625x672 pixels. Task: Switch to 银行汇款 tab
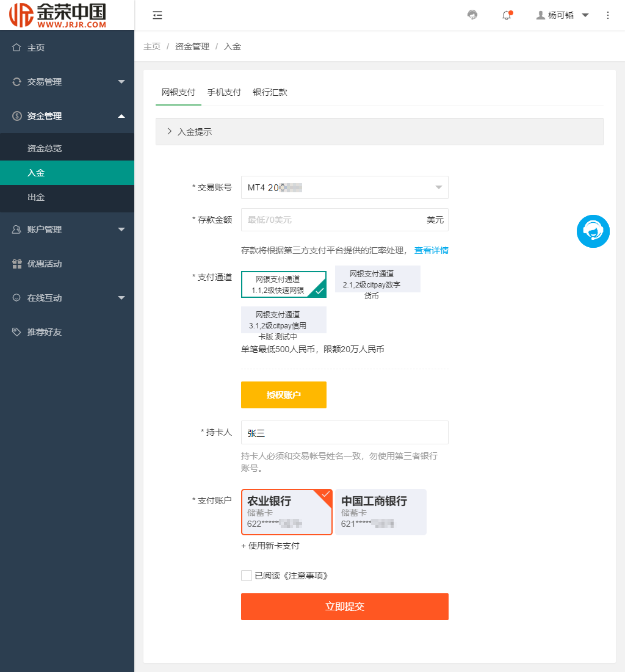click(x=270, y=92)
